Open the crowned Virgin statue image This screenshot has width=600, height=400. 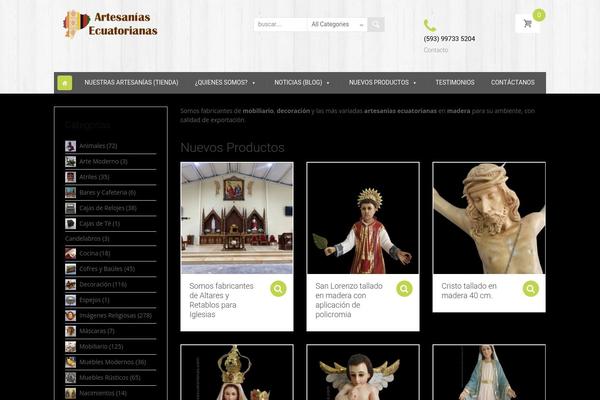[237, 372]
